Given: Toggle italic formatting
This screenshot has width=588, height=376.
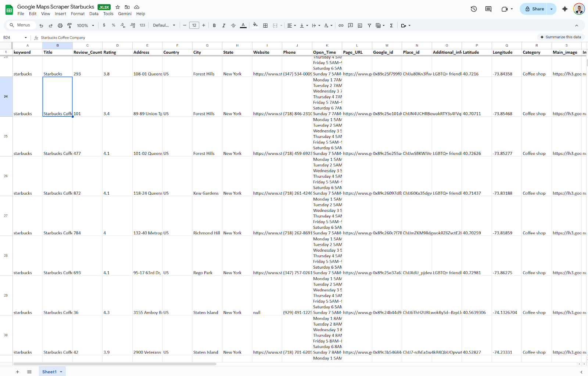Looking at the screenshot, I should 224,25.
